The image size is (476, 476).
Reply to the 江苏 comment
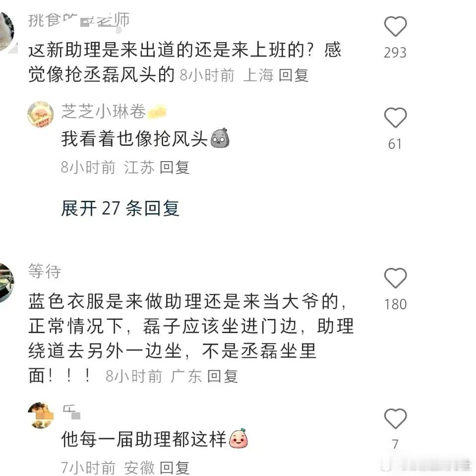click(174, 168)
